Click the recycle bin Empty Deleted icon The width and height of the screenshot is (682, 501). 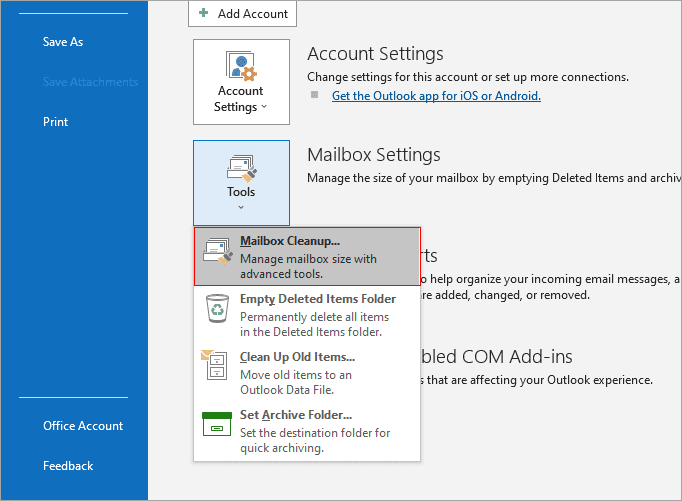[217, 308]
